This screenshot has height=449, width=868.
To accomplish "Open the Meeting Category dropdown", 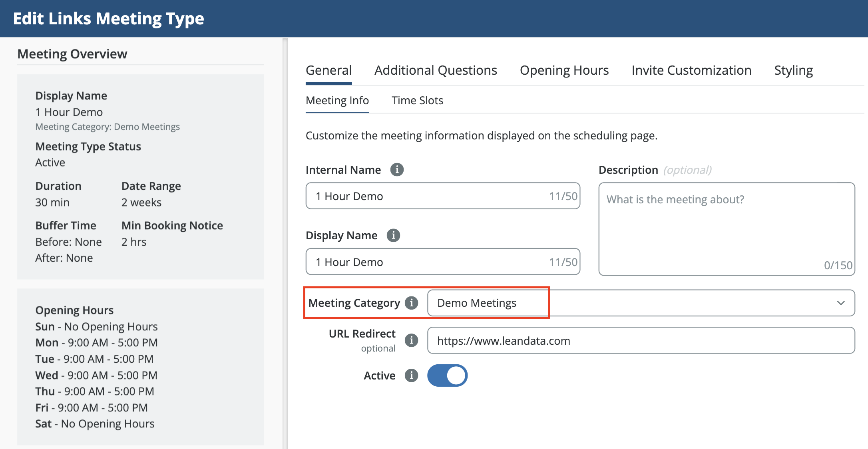I will (x=640, y=303).
